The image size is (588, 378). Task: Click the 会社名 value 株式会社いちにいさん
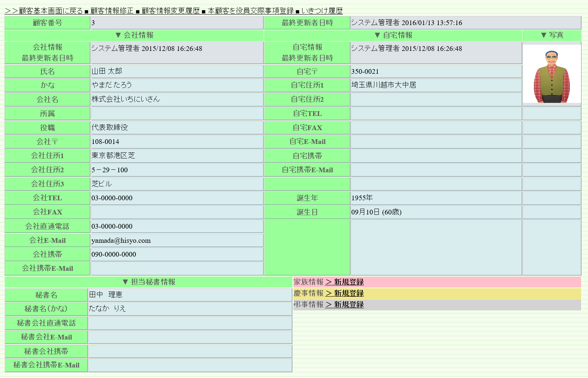tap(126, 99)
